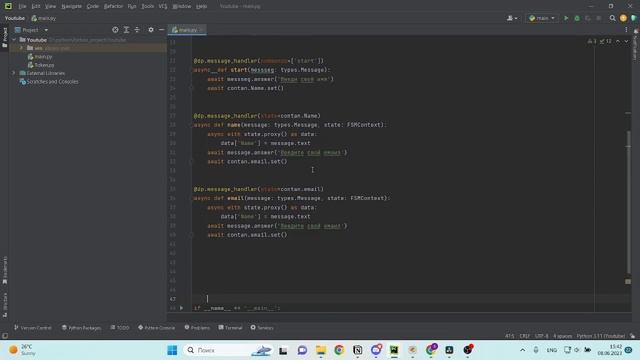Click the warnings count inspection indicator
The image size is (640, 360).
(592, 41)
